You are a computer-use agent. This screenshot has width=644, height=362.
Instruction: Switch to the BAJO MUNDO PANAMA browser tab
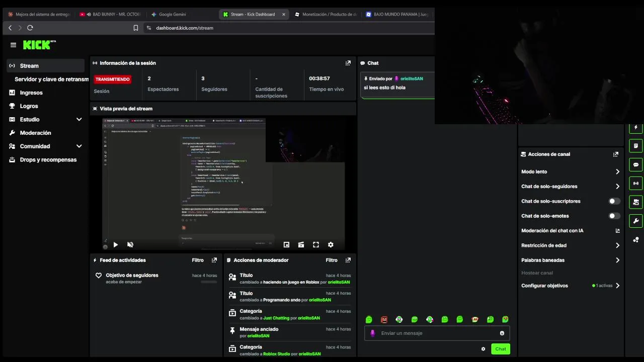[x=397, y=14]
